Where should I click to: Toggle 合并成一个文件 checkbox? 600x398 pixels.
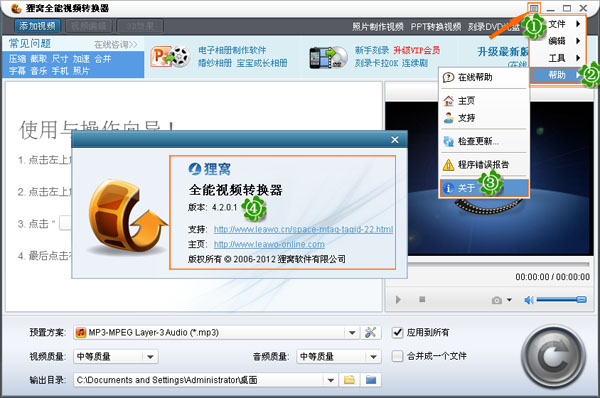coord(398,356)
